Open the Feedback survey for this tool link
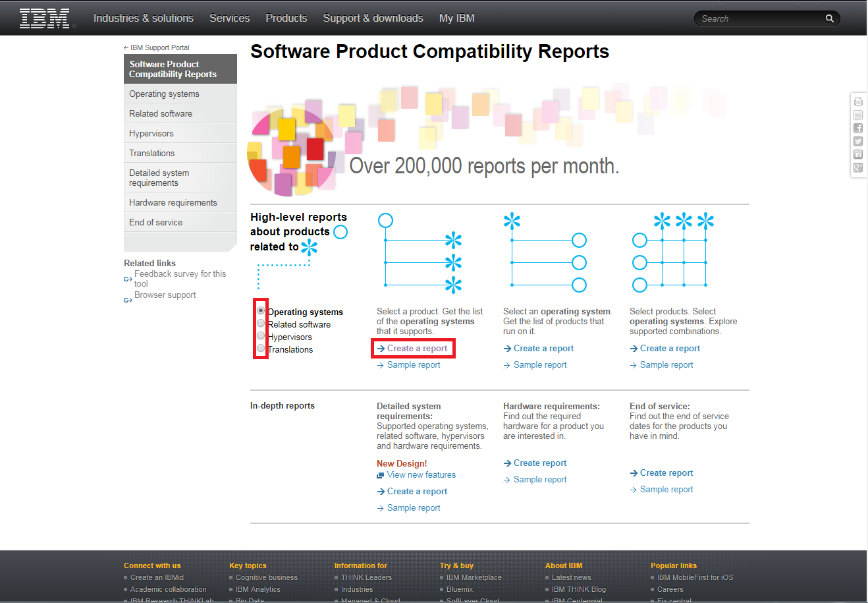 coord(180,279)
